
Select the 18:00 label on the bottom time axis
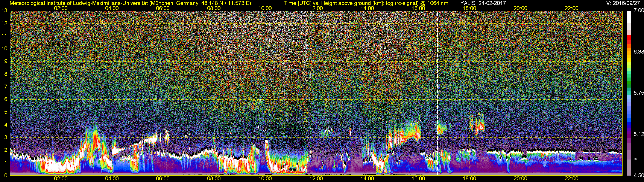(x=469, y=179)
